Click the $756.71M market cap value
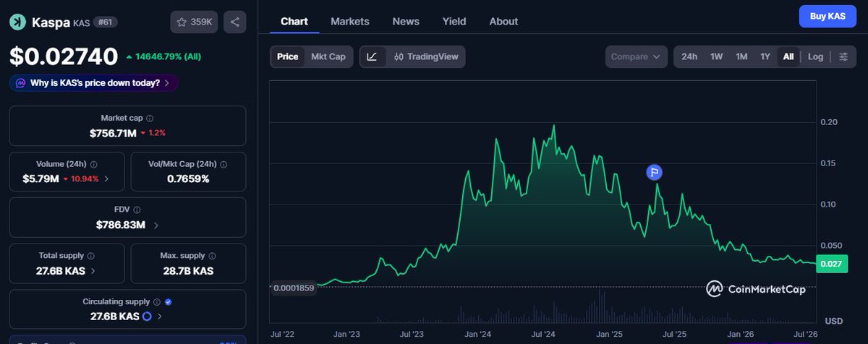Screen dimensions: 868x344 pyautogui.click(x=113, y=134)
